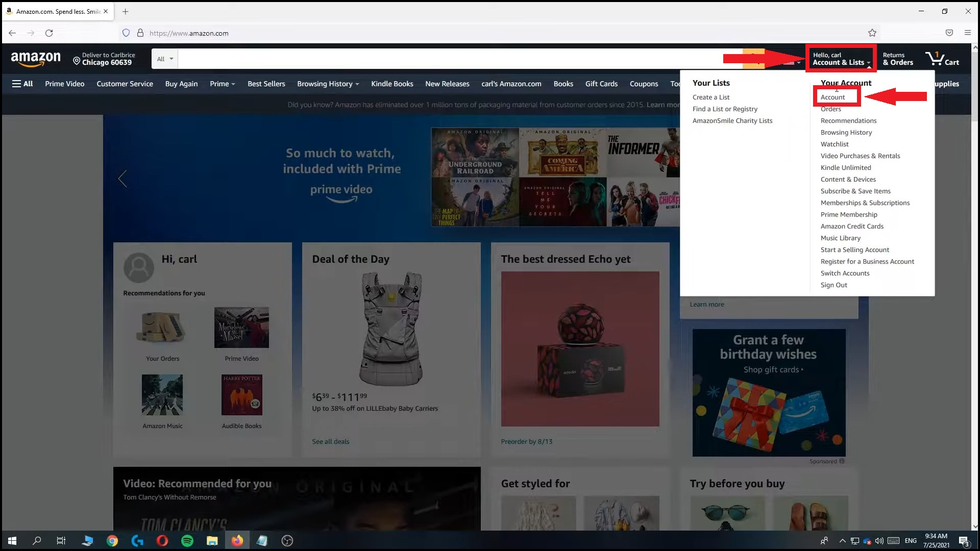Bookmark page with the star icon
The image size is (980, 551).
click(872, 33)
